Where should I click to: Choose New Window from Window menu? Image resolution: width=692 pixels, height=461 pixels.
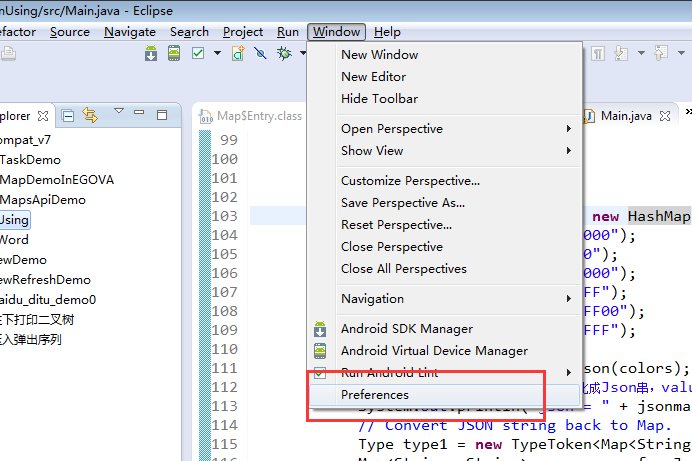444,55
